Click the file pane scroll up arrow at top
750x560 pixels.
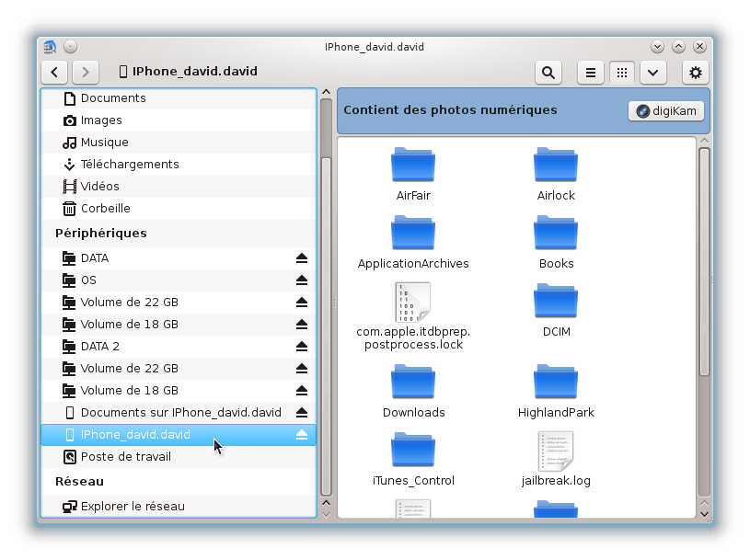(x=704, y=141)
